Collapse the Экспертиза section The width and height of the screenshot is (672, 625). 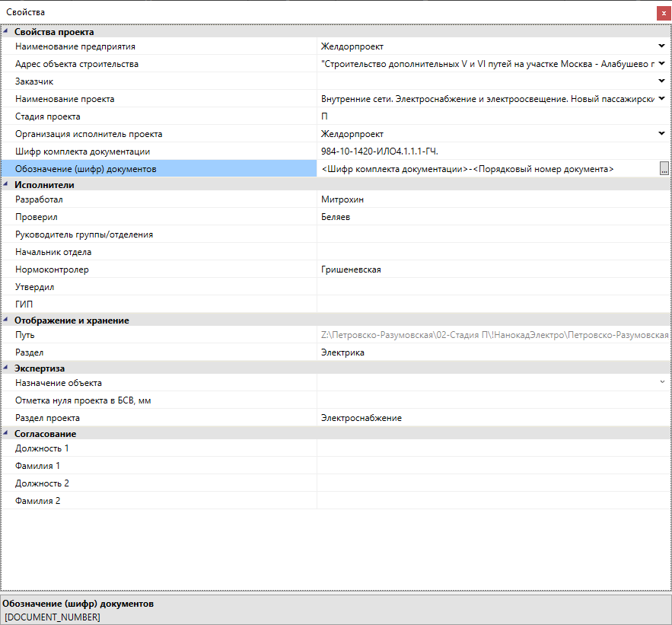[7, 368]
